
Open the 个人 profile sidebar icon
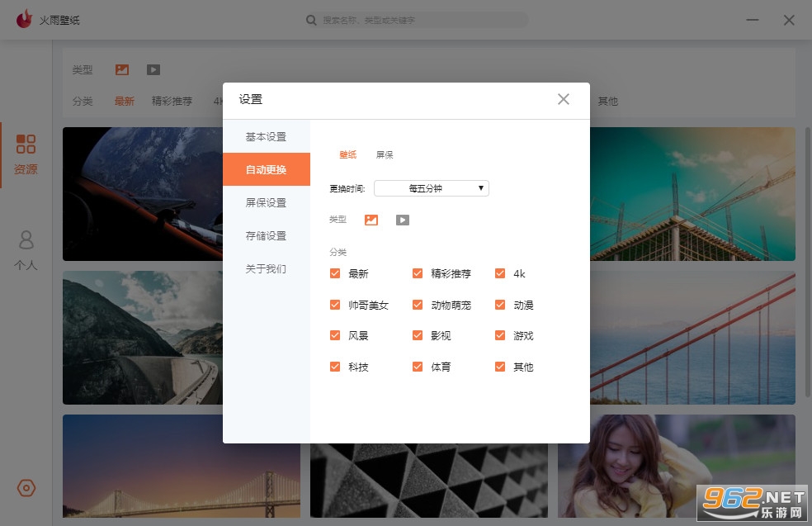(x=26, y=240)
